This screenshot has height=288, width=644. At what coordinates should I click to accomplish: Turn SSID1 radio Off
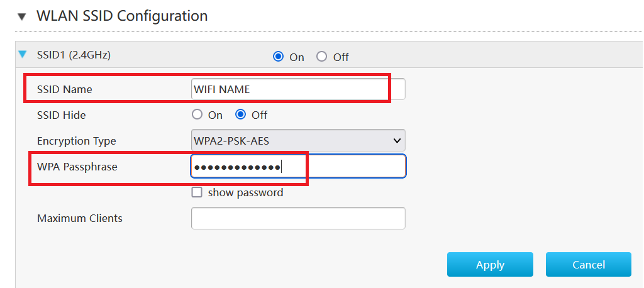pos(322,57)
